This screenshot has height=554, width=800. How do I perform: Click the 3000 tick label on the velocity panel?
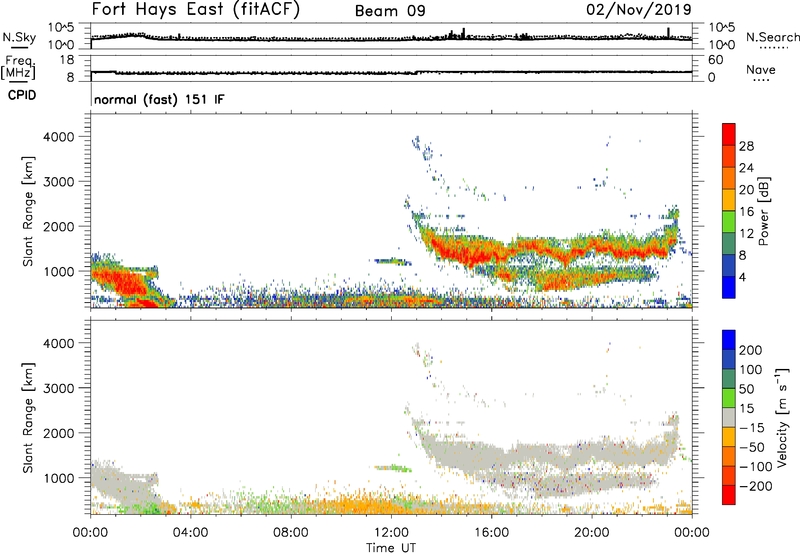(58, 388)
